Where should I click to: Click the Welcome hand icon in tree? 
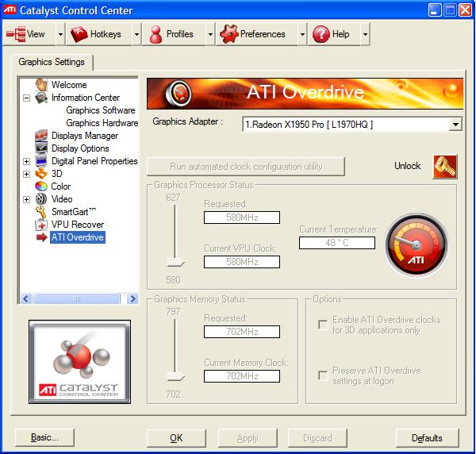(x=41, y=84)
